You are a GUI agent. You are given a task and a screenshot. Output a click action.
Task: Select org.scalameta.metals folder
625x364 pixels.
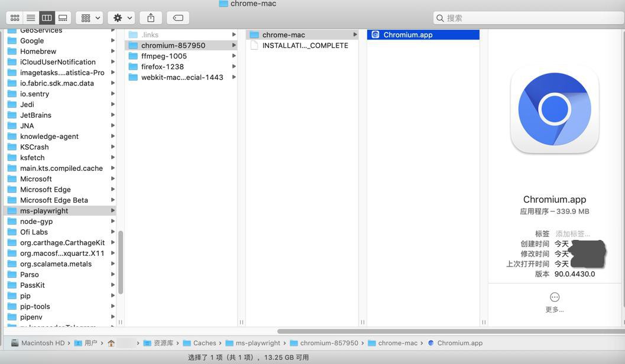click(x=61, y=264)
